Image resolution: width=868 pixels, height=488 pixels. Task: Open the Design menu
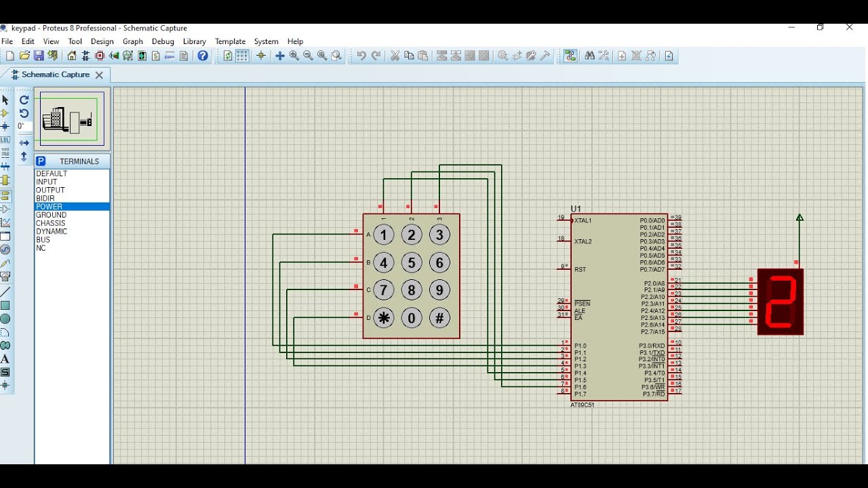(102, 41)
